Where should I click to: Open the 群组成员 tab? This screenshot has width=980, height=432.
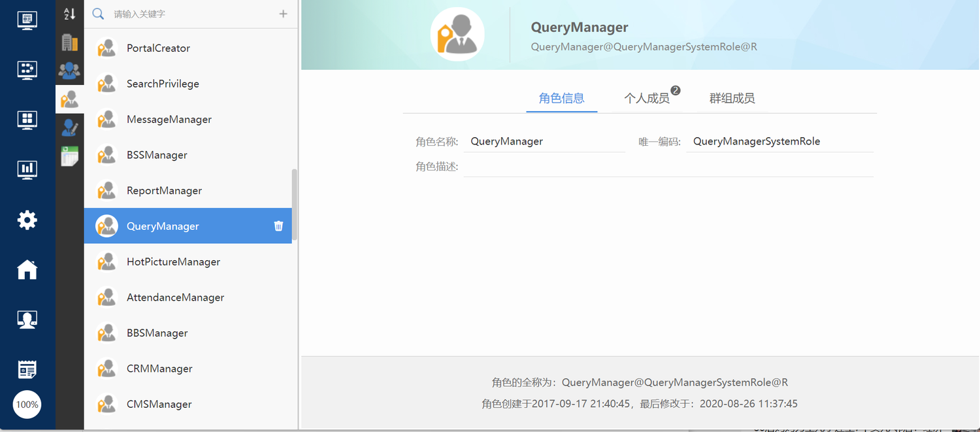tap(732, 99)
